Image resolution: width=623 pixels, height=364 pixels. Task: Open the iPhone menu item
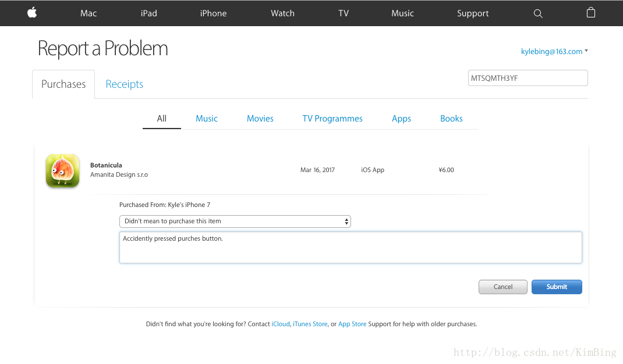[213, 13]
